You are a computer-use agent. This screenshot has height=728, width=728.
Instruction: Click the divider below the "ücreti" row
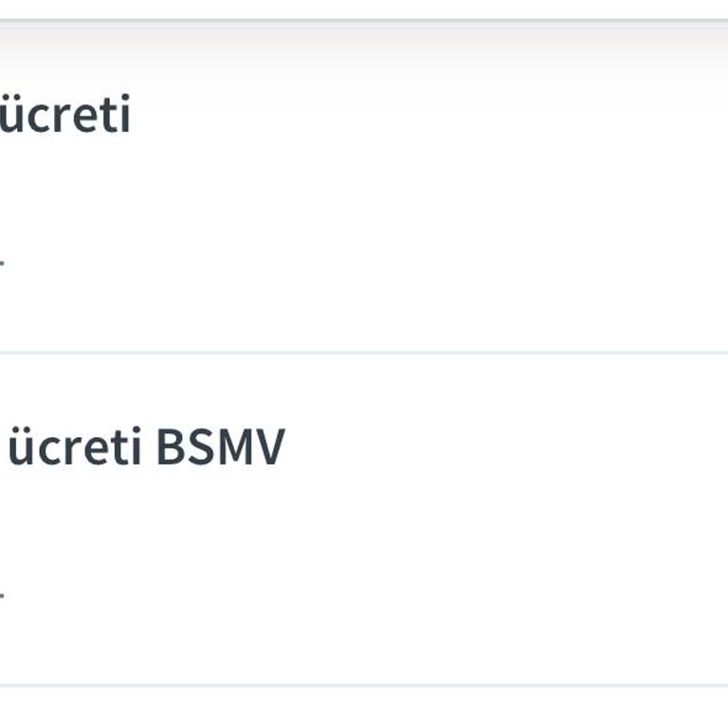pyautogui.click(x=364, y=353)
